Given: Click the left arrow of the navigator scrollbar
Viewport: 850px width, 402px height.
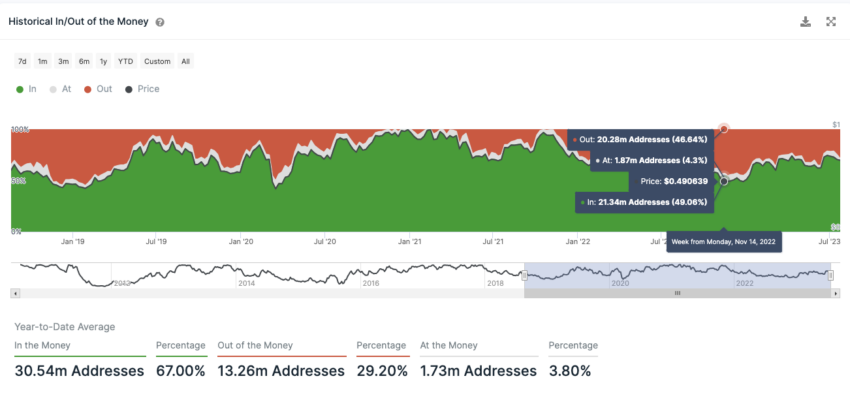Looking at the screenshot, I should 15,293.
